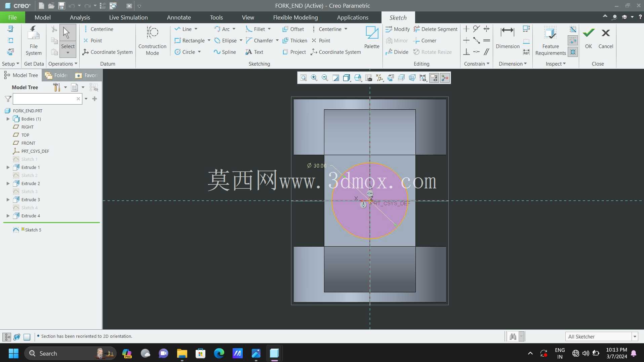Open the Circle dropdown arrow
The image size is (644, 362).
pyautogui.click(x=199, y=52)
